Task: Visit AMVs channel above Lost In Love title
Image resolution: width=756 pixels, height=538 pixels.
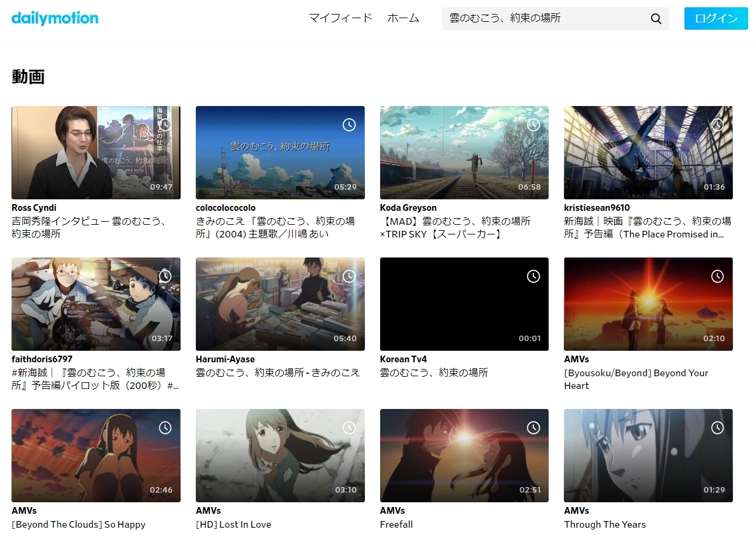Action: (208, 511)
